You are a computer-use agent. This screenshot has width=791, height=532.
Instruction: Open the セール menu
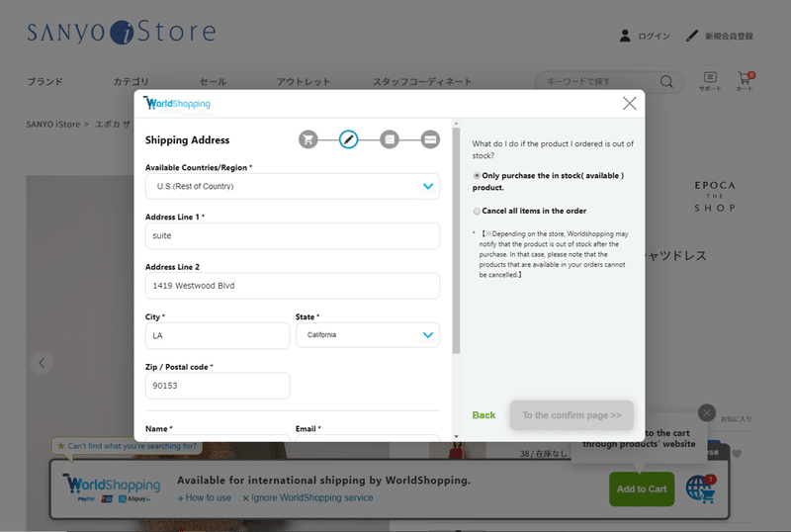[x=213, y=82]
